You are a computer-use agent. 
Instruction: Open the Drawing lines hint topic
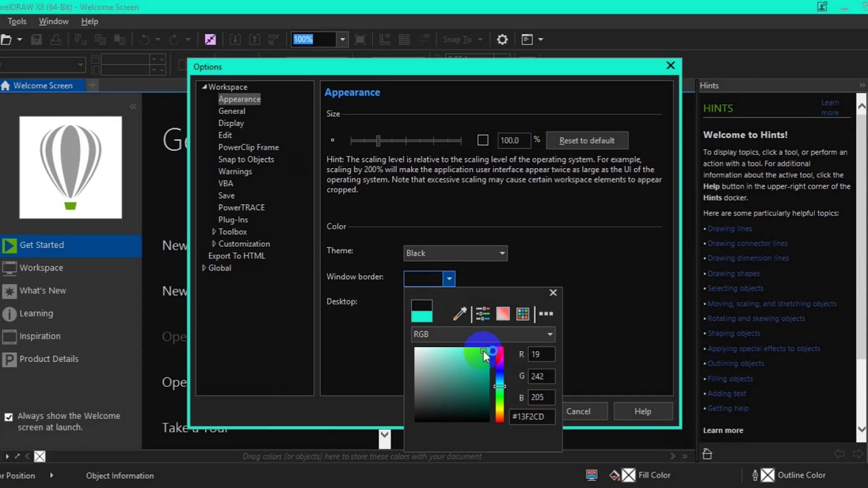coord(730,228)
